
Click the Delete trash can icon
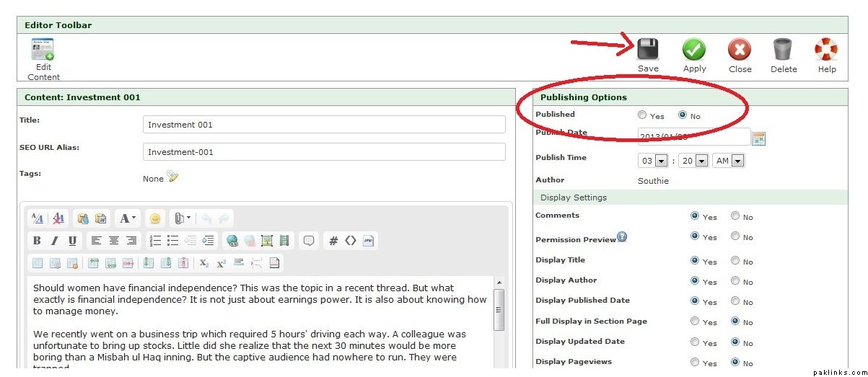click(783, 50)
